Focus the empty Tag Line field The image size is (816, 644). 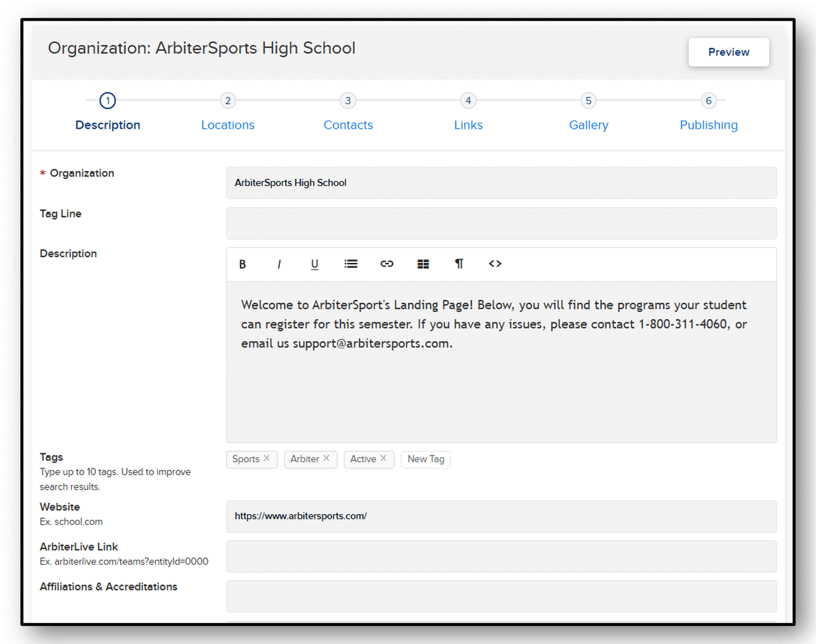tap(502, 223)
